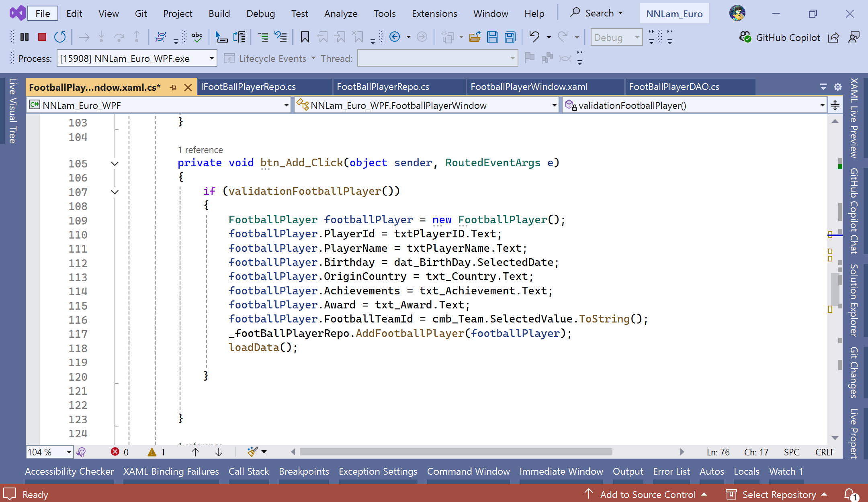Viewport: 868px width, 502px height.
Task: Click the horizontal scrollbar thumb
Action: point(456,452)
